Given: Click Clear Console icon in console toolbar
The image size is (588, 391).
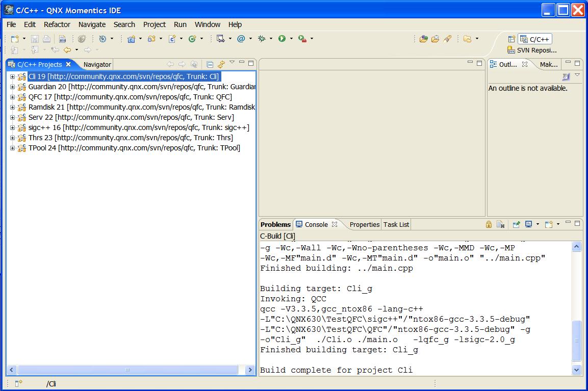Looking at the screenshot, I should click(501, 224).
